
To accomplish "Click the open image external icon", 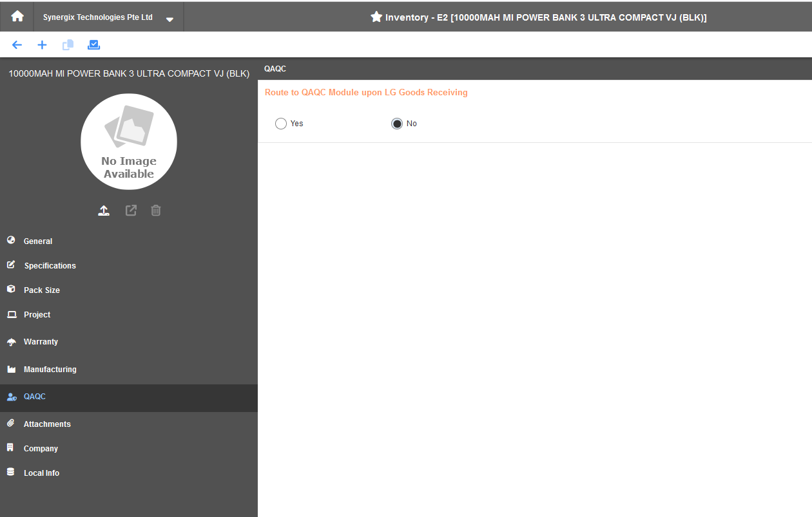I will [x=131, y=211].
